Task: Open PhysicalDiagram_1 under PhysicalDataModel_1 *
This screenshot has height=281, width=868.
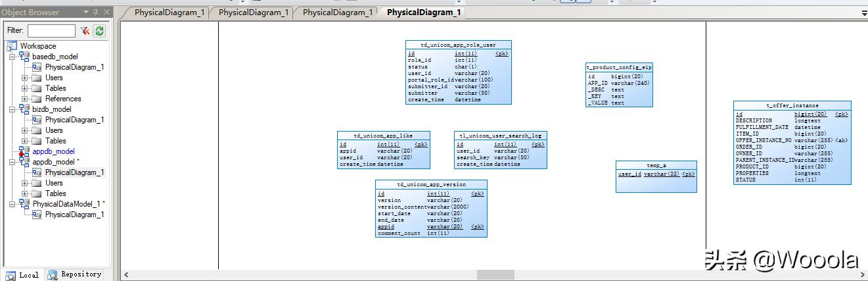Action: [74, 215]
